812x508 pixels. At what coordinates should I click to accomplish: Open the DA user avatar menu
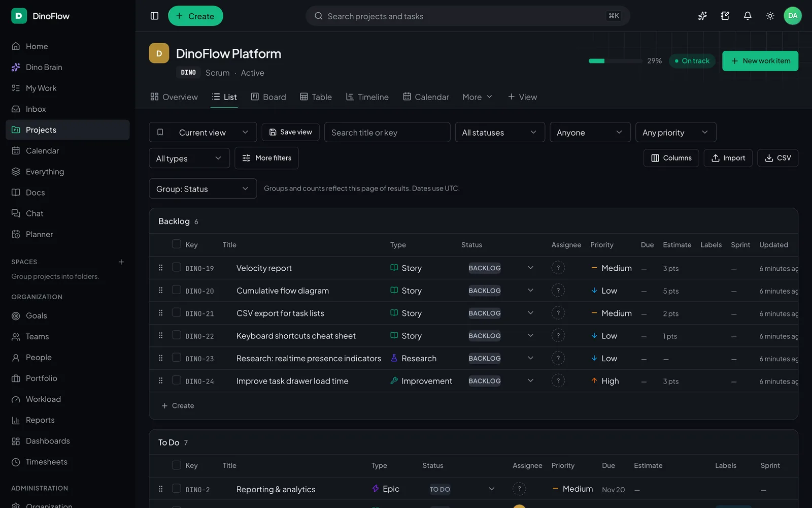pyautogui.click(x=793, y=16)
